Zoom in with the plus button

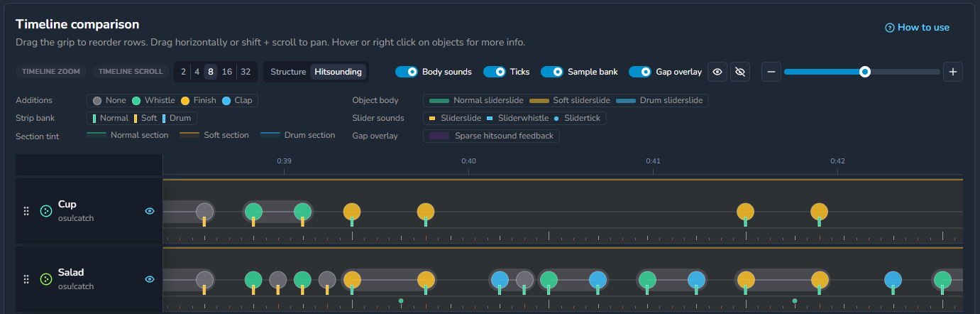[x=953, y=72]
